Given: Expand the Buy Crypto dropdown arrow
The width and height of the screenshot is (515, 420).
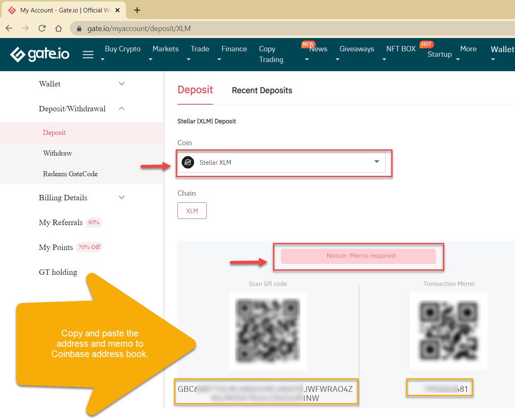Looking at the screenshot, I should pyautogui.click(x=103, y=60).
